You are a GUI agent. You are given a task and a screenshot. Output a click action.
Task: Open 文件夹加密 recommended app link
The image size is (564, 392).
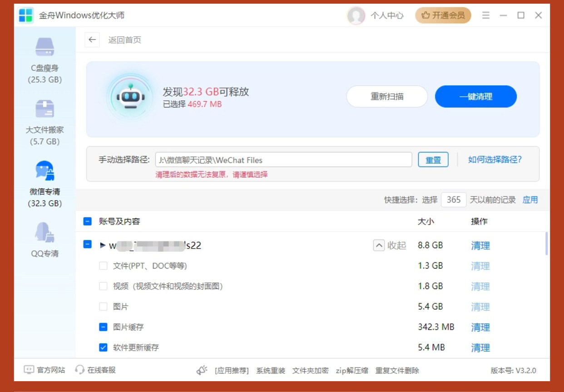coord(311,371)
